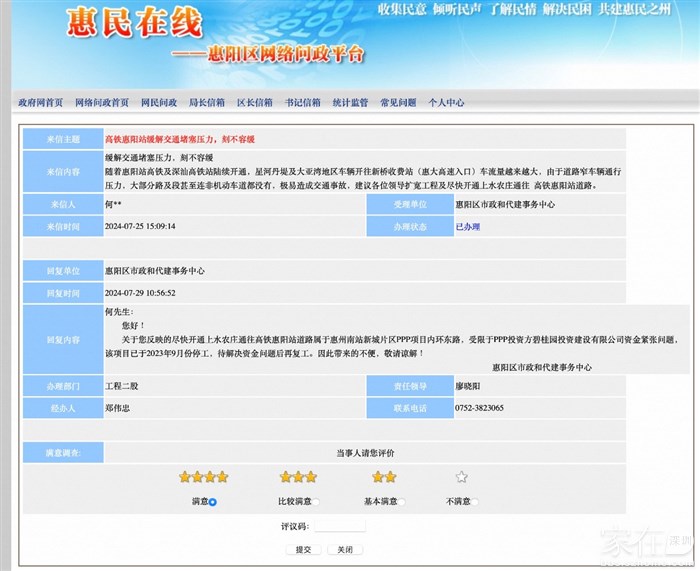Viewport: 700px width, 571px height.
Task: Click the 评议码 input field
Action: tap(340, 526)
